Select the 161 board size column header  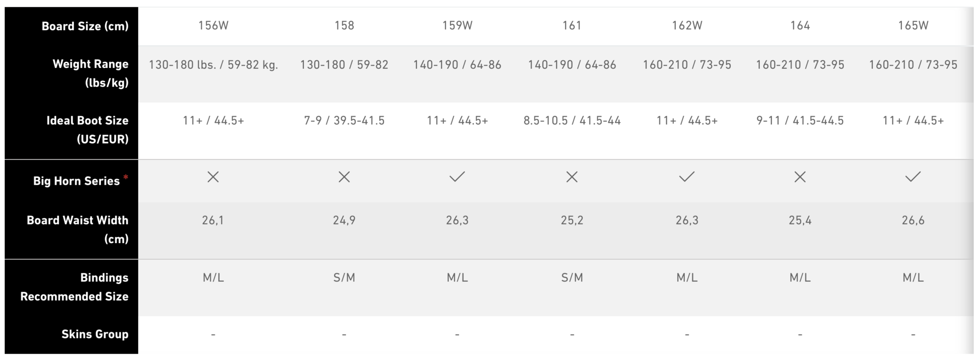(x=572, y=25)
